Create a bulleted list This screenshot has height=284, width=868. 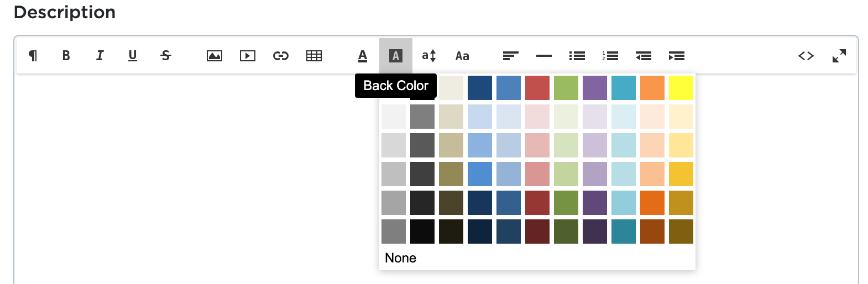tap(577, 56)
